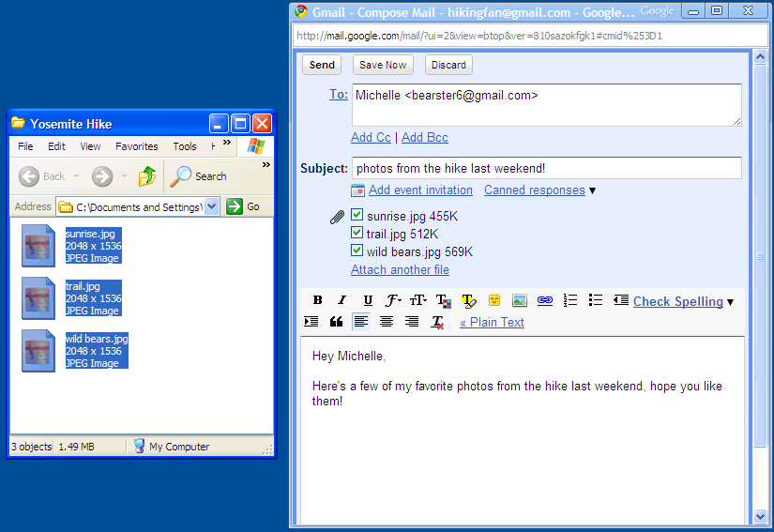Remove formatting with the clear format icon
The height and width of the screenshot is (532, 774).
437,322
